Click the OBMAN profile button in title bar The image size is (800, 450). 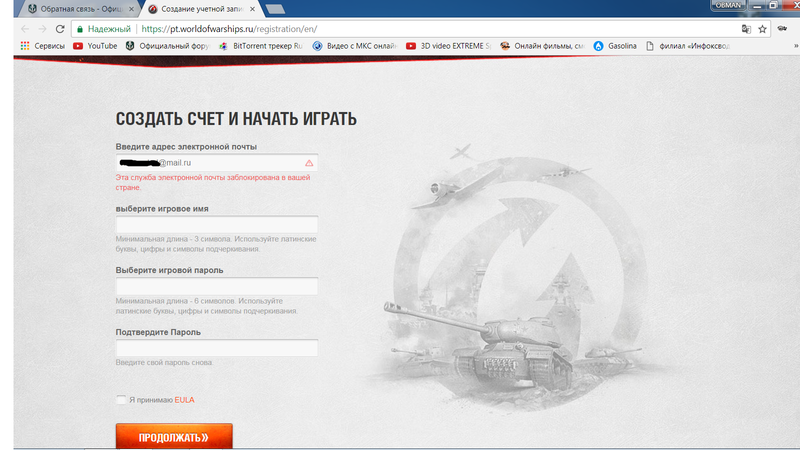point(728,5)
